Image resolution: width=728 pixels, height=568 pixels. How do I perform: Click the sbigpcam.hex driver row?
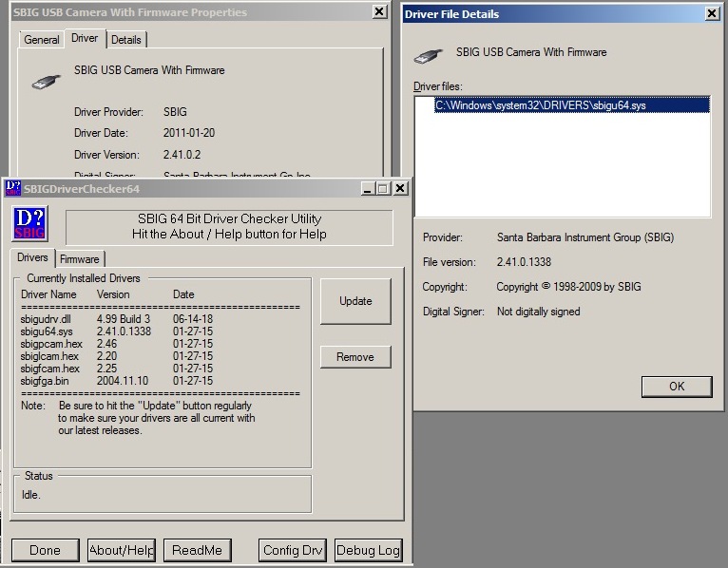click(x=117, y=344)
